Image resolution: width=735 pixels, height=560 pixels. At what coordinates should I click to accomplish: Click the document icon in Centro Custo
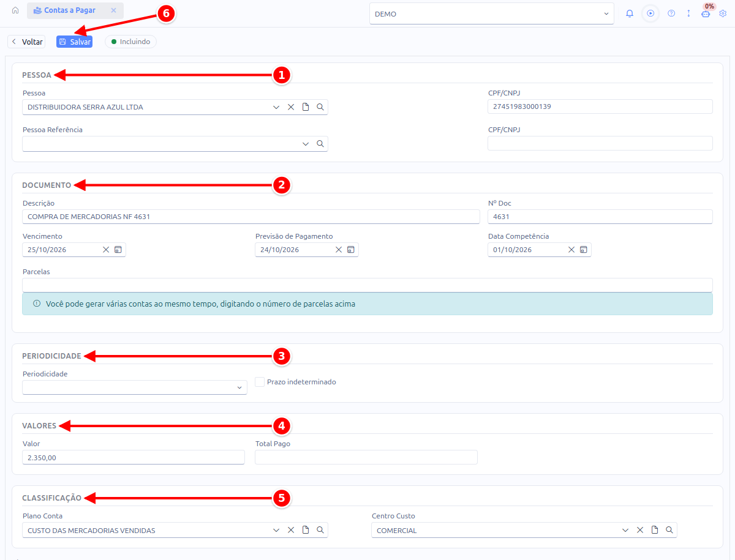coord(655,530)
